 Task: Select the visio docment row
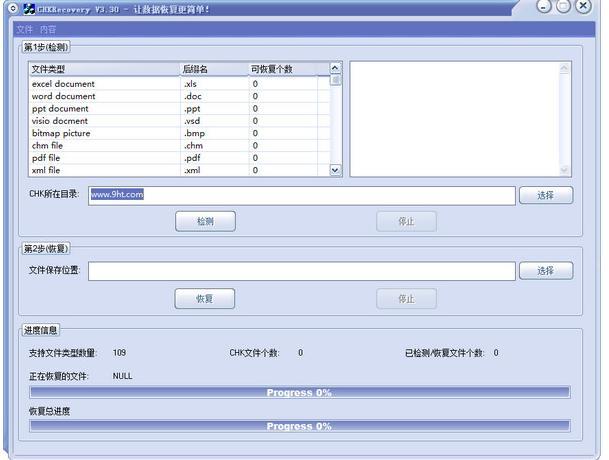(179, 121)
